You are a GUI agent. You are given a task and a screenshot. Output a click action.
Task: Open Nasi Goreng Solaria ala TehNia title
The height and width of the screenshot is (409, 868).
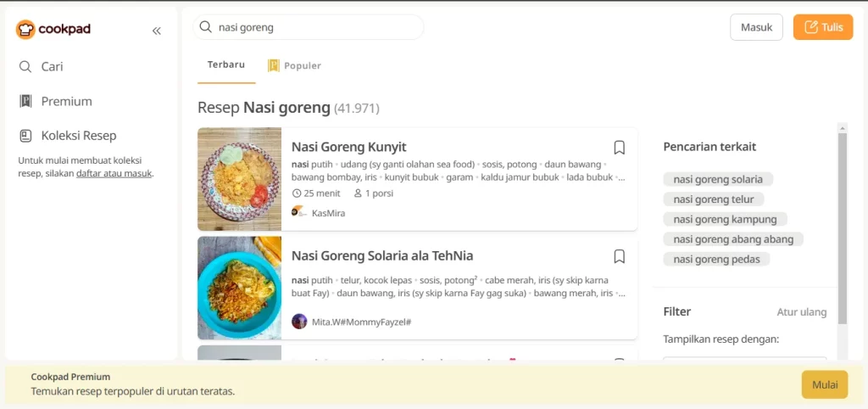point(382,256)
